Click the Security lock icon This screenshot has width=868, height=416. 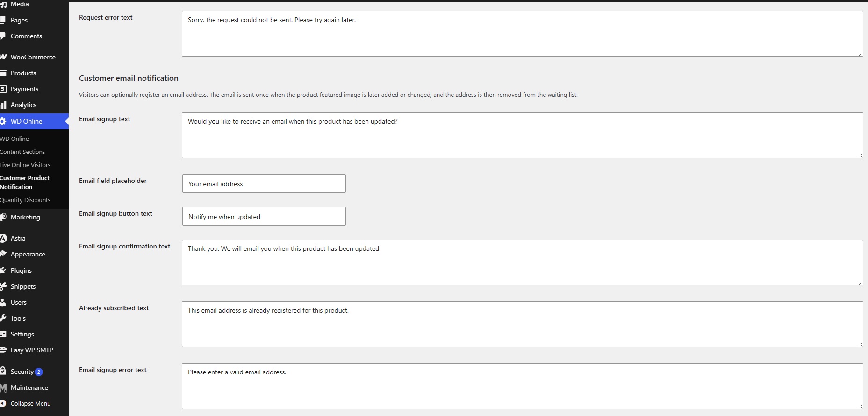pyautogui.click(x=3, y=371)
